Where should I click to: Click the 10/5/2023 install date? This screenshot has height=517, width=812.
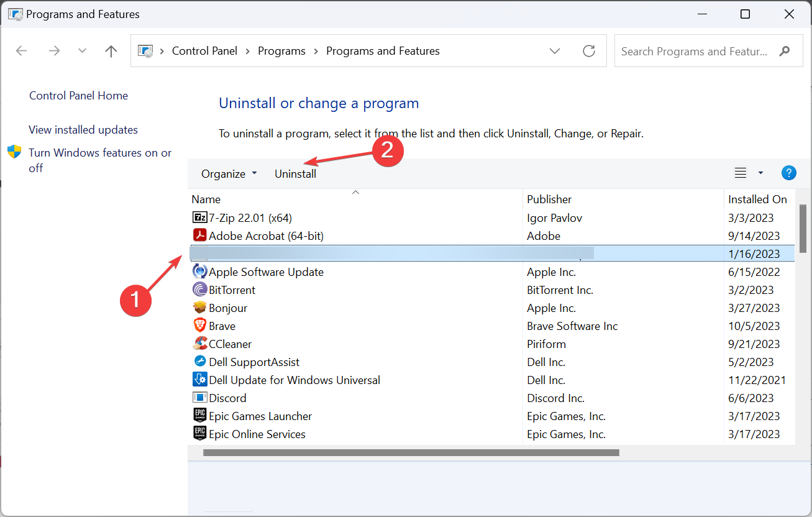[754, 326]
